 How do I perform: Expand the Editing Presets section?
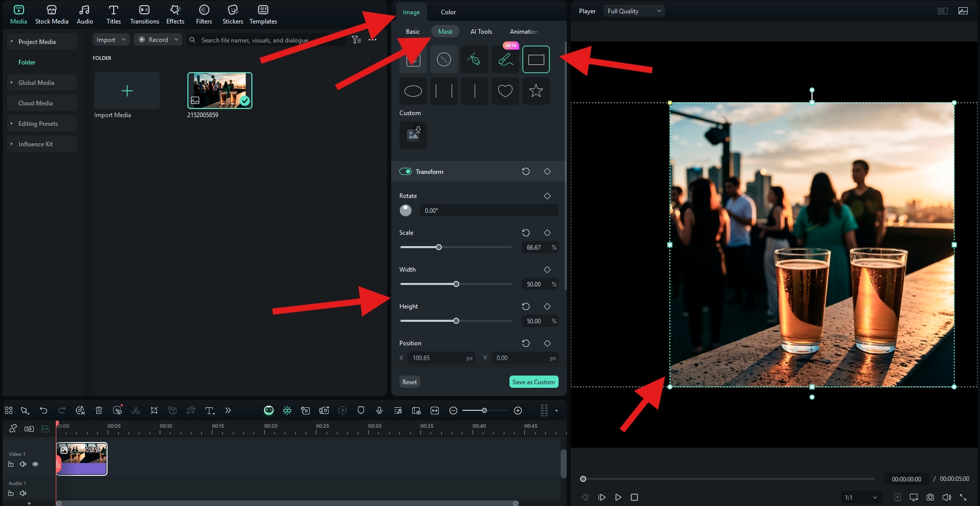click(x=12, y=123)
